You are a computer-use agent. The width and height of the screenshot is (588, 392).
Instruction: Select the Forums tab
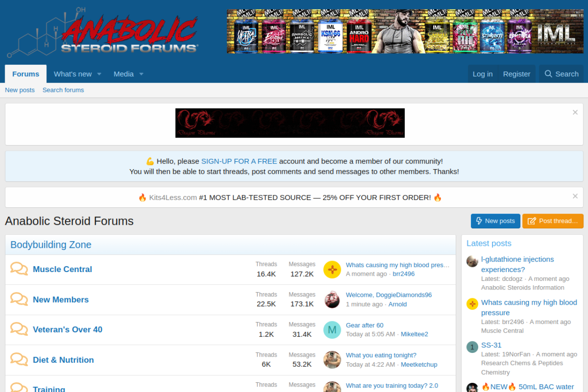coord(26,74)
